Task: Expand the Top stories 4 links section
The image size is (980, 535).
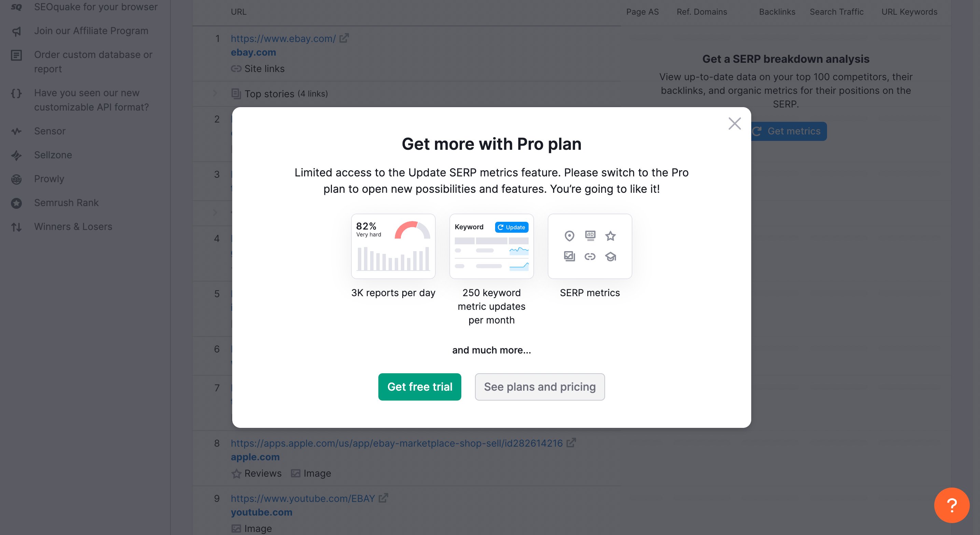Action: 215,93
